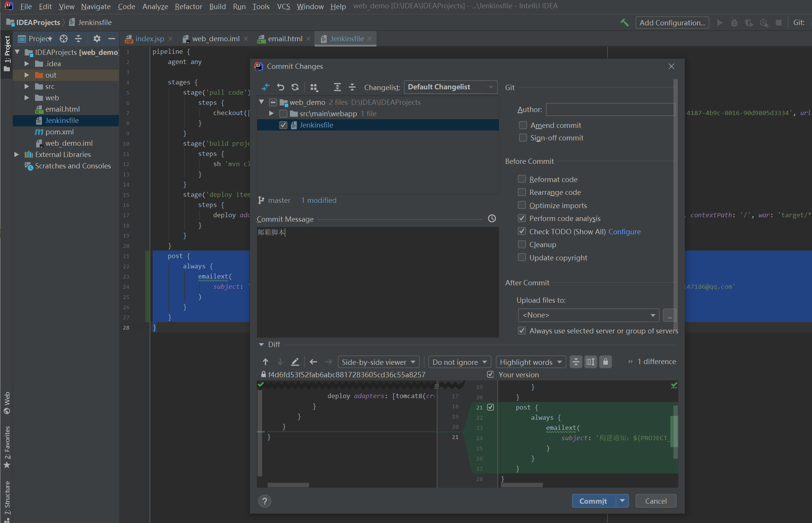Open the Do not ignore dropdown
This screenshot has height=523, width=812.
tap(460, 362)
